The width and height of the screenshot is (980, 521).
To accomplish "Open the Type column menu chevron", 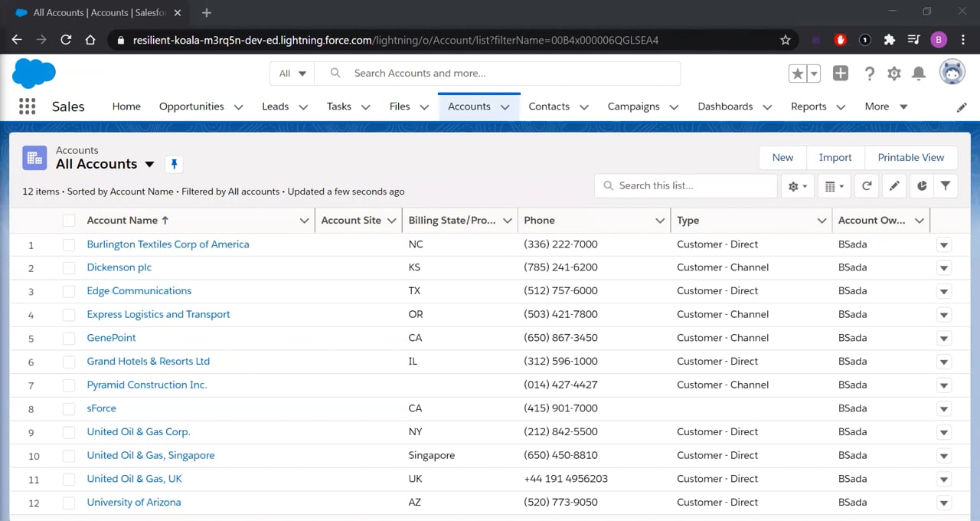I will (822, 221).
